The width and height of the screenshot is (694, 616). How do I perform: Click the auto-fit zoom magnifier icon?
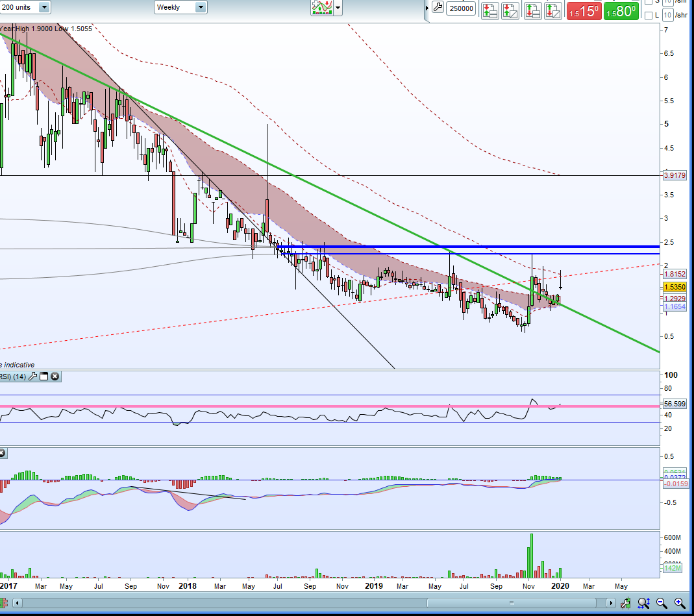[x=643, y=603]
